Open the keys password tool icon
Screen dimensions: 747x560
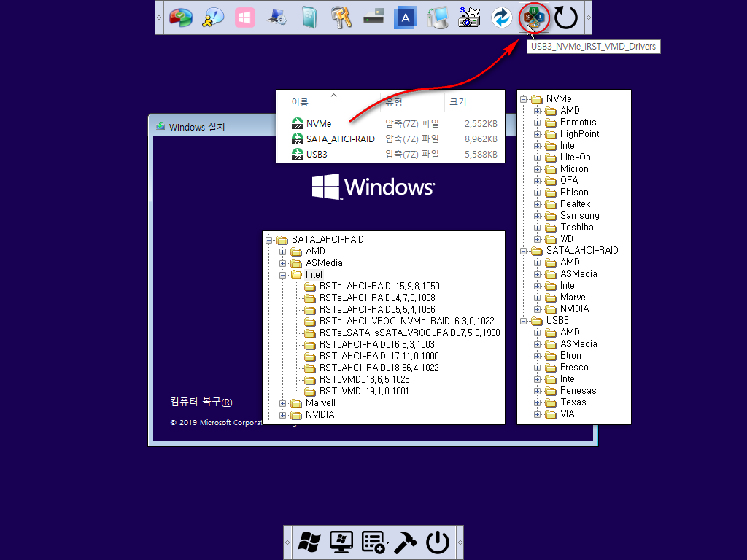click(x=341, y=17)
